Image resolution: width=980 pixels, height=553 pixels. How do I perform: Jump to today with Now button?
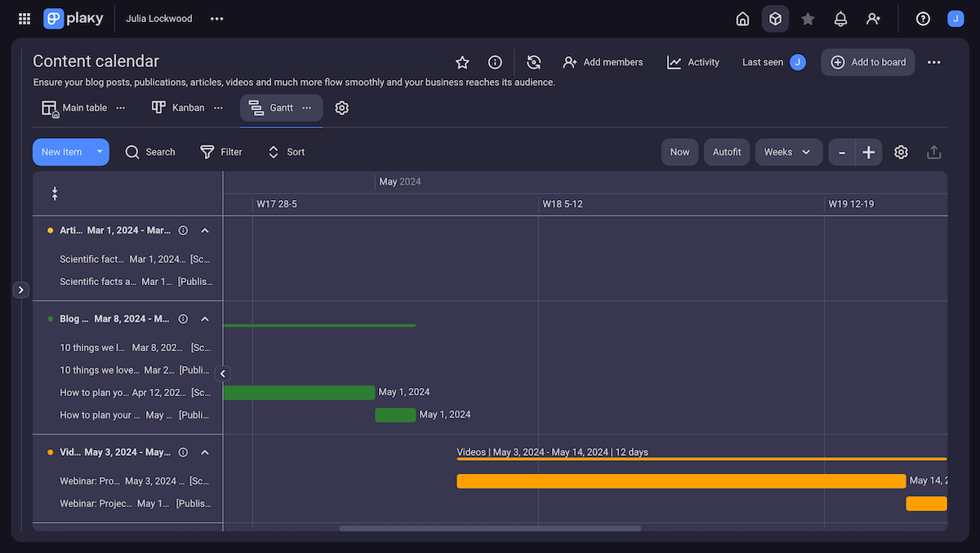(679, 152)
